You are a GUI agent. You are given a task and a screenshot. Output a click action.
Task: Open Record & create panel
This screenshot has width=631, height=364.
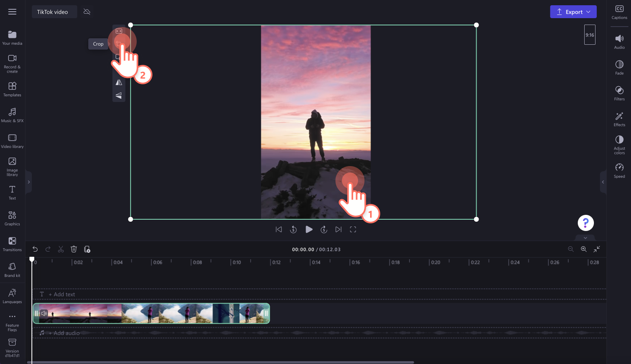click(12, 64)
